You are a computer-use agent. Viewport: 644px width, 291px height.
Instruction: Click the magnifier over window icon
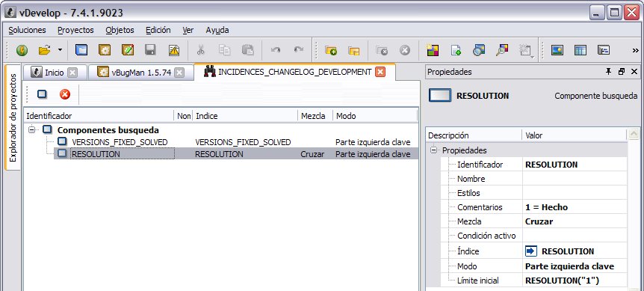coord(478,50)
